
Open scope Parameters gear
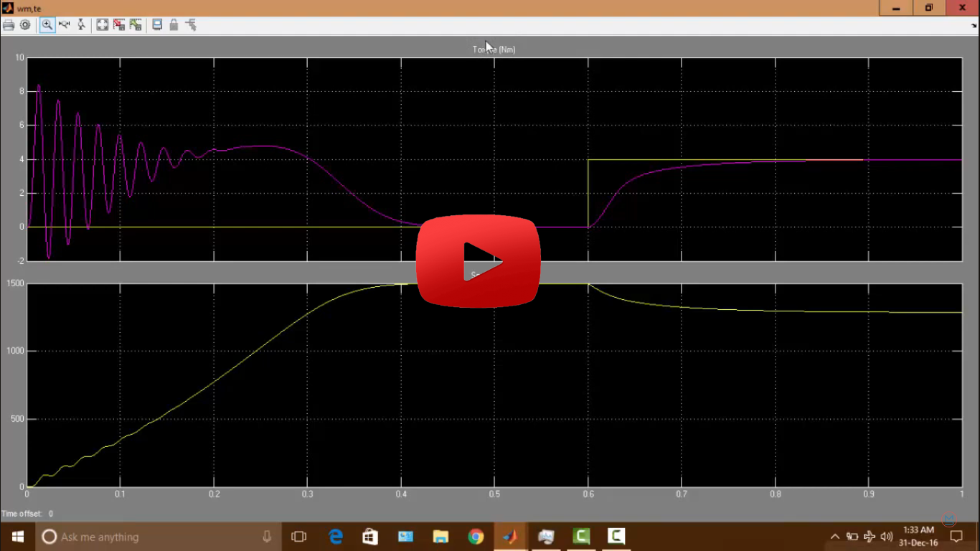tap(25, 25)
